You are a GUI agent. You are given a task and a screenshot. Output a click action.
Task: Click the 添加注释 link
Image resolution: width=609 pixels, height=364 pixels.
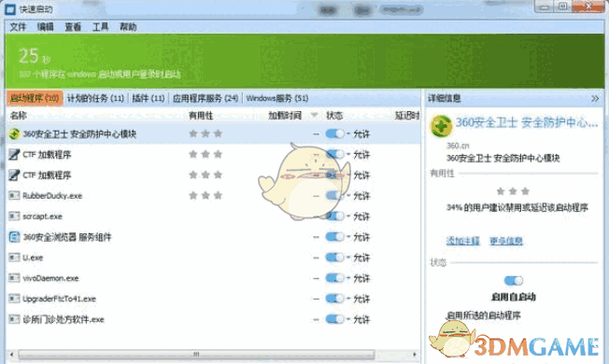coord(462,241)
